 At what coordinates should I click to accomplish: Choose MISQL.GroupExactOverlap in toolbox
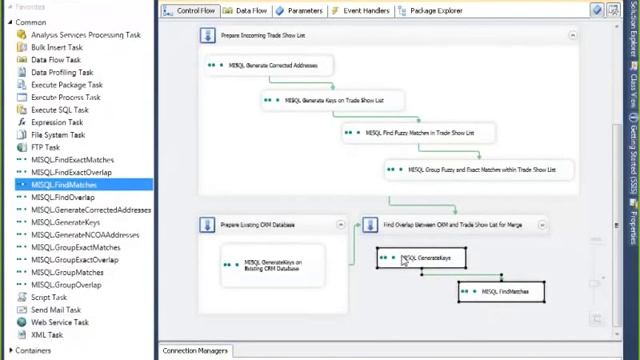tap(75, 260)
